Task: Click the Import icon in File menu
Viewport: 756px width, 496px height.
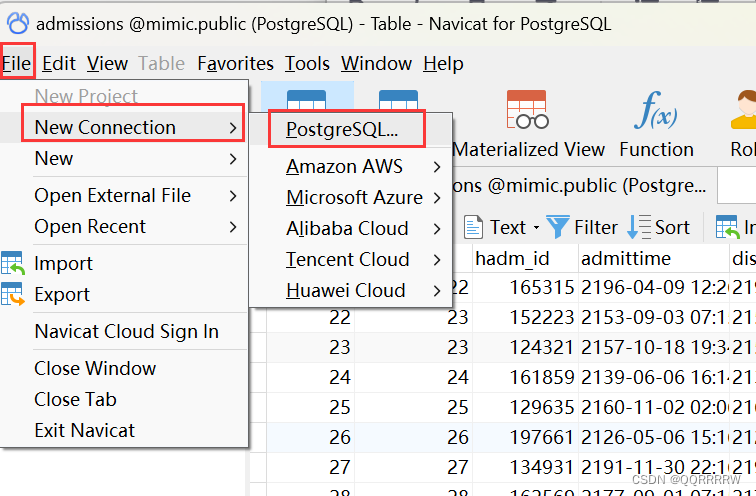Action: click(x=13, y=263)
